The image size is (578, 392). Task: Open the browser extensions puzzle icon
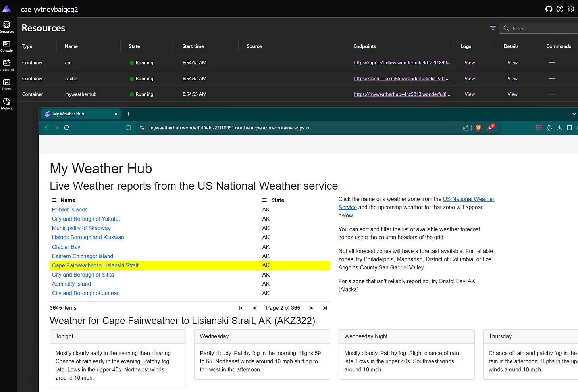549,127
